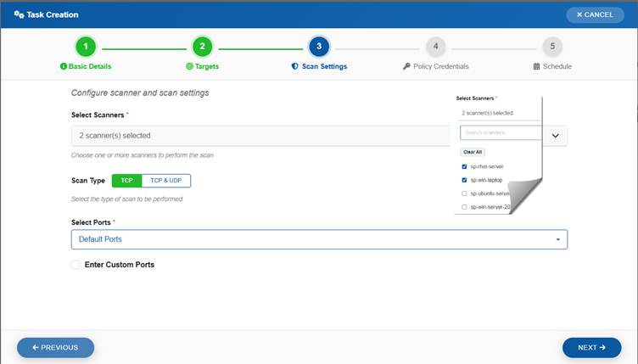The width and height of the screenshot is (638, 364).
Task: Go to step 4 circle
Action: click(435, 46)
